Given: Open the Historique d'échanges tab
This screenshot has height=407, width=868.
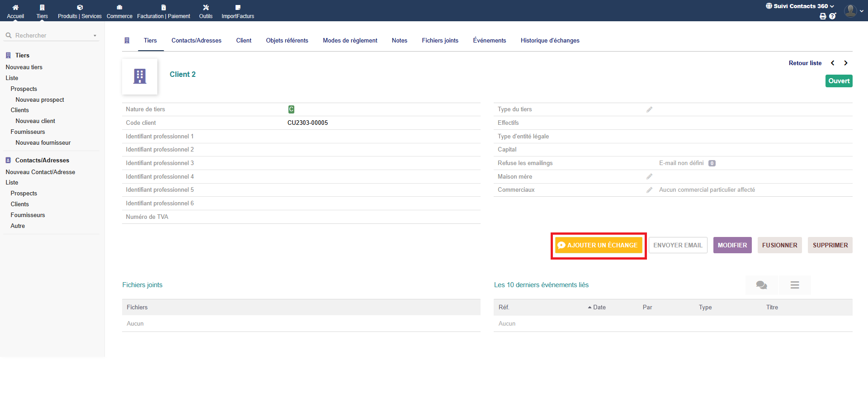Looking at the screenshot, I should (x=550, y=41).
